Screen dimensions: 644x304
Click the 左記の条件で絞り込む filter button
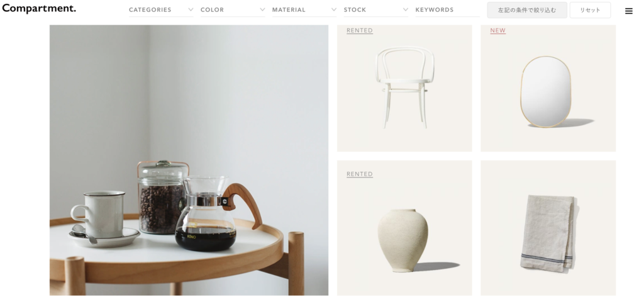click(x=527, y=10)
